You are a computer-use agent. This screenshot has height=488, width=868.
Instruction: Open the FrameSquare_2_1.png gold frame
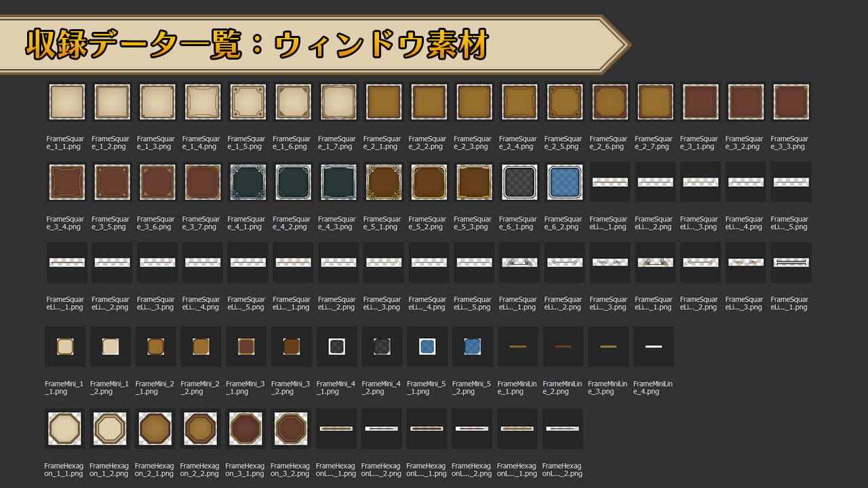coord(384,102)
